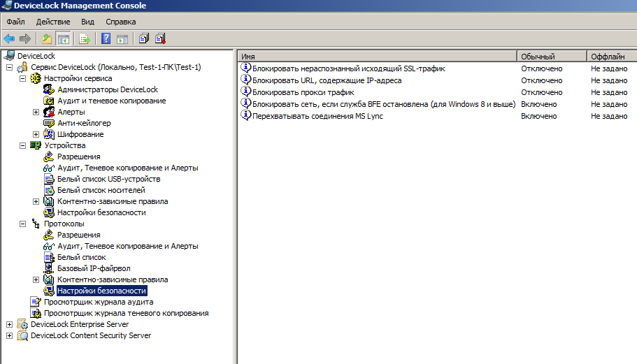Open the Файл menu
637x364 pixels.
15,22
